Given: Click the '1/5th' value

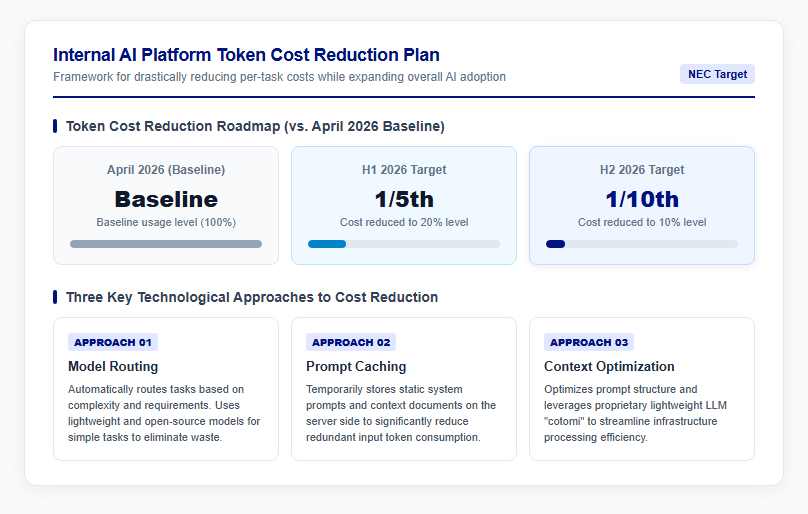Looking at the screenshot, I should coord(404,199).
